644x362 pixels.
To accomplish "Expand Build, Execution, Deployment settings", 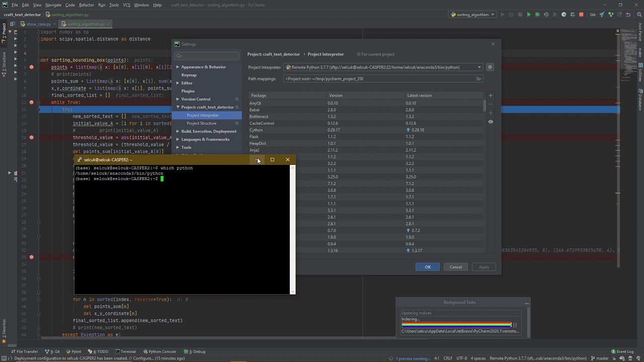I will 178,131.
